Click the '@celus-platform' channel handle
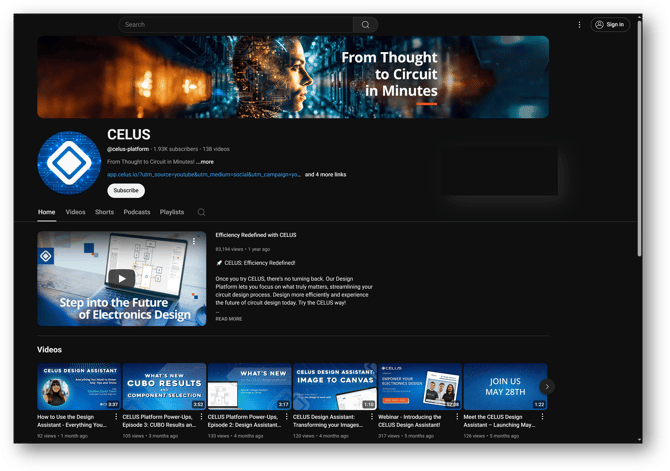The image size is (670, 471). (128, 149)
